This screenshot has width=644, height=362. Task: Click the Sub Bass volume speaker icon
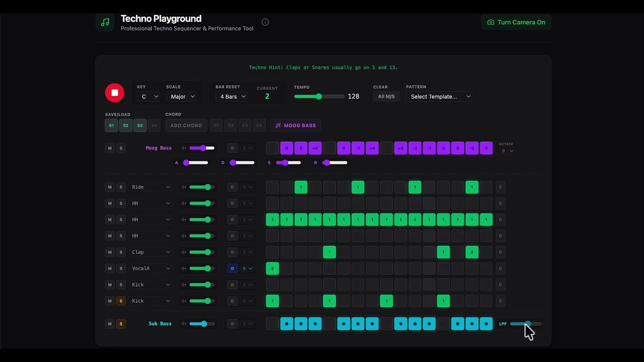[x=184, y=324]
